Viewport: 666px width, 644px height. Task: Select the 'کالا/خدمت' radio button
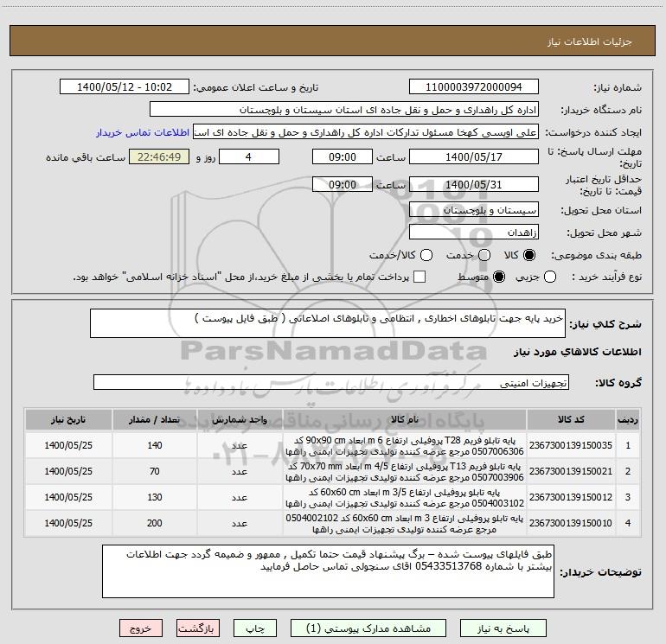pyautogui.click(x=426, y=255)
